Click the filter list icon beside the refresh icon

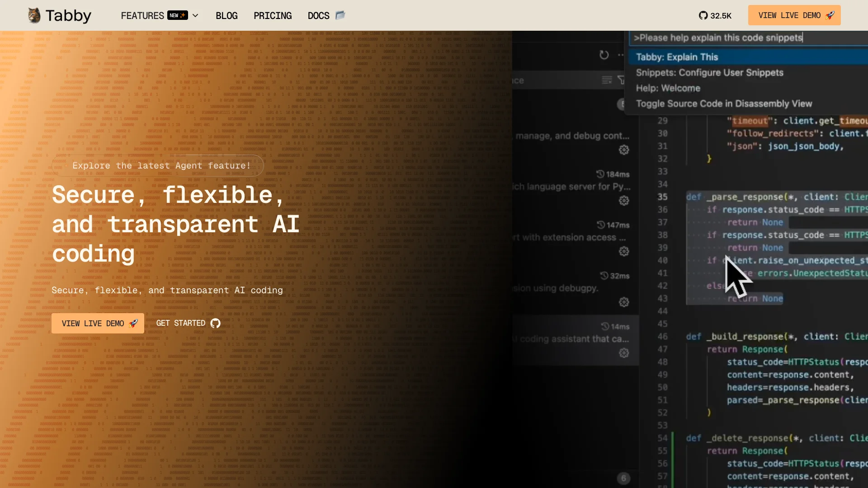pyautogui.click(x=607, y=80)
